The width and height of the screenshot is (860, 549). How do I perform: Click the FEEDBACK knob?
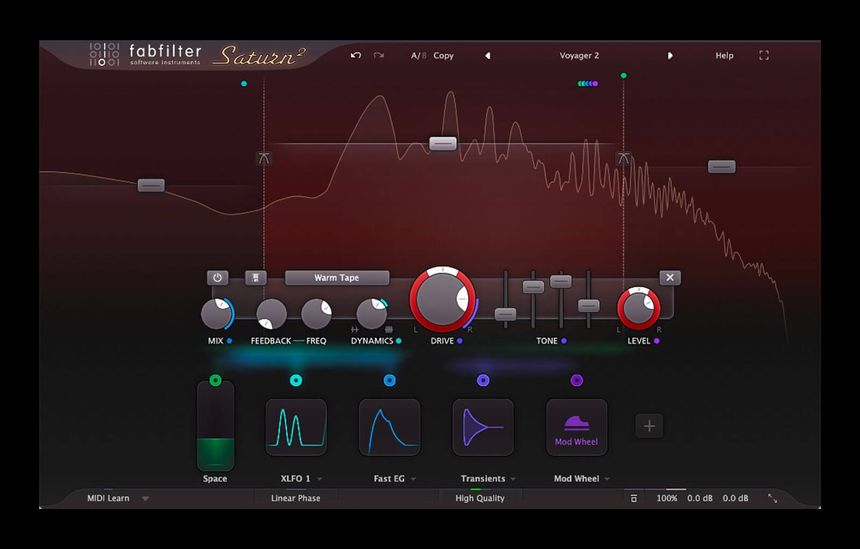(271, 314)
